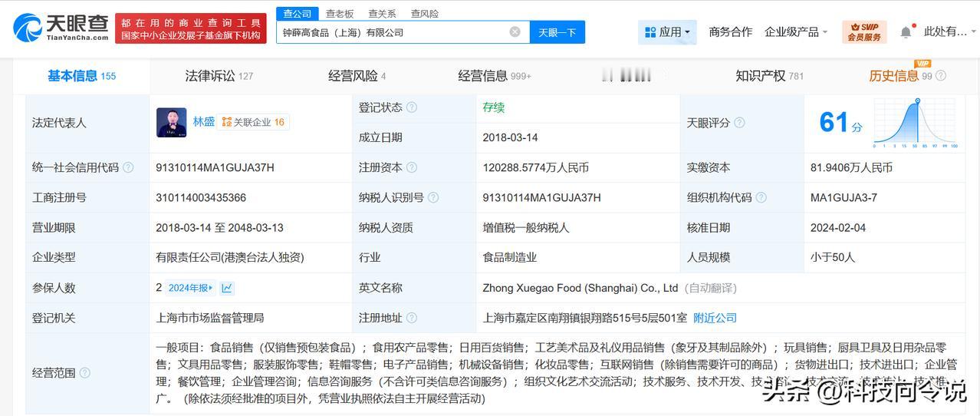Image resolution: width=980 pixels, height=416 pixels.
Task: Click the English name Zhong Xuegao Food
Action: coord(580,288)
